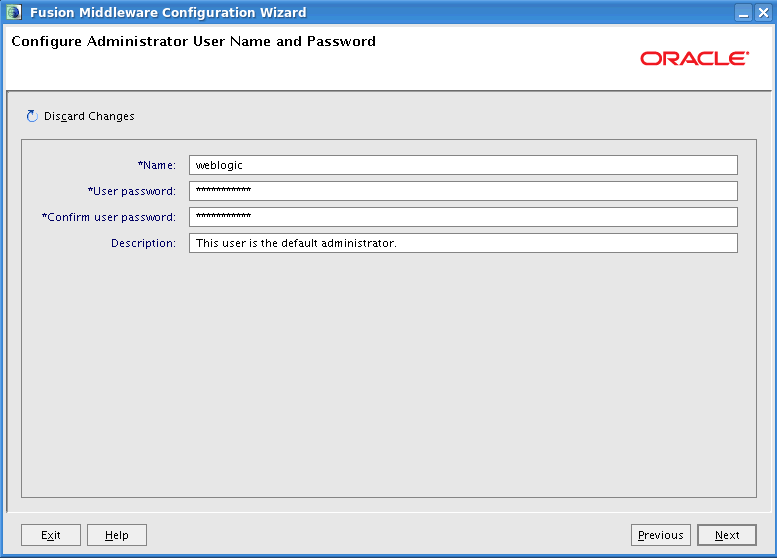The height and width of the screenshot is (558, 777).
Task: Select the Confirm user password field
Action: [463, 217]
